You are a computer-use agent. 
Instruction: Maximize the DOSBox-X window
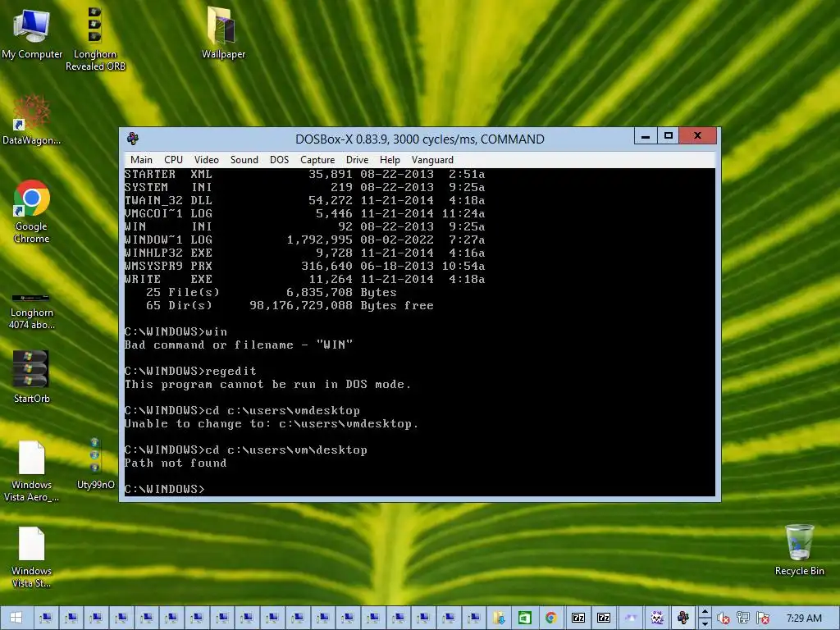[x=668, y=136]
